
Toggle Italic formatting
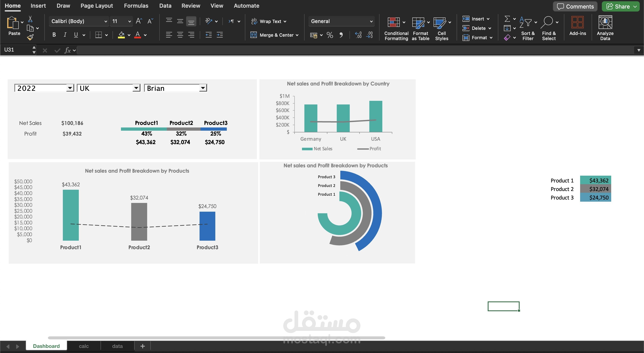pos(65,35)
